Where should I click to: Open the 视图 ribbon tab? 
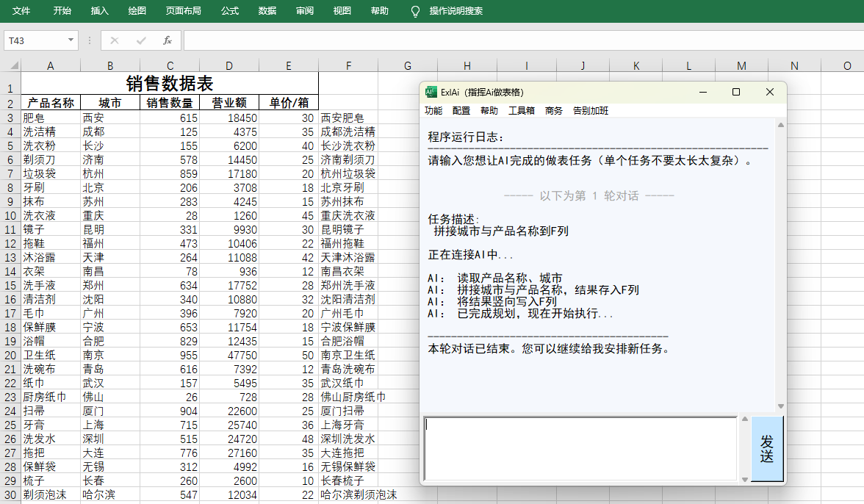click(x=342, y=11)
